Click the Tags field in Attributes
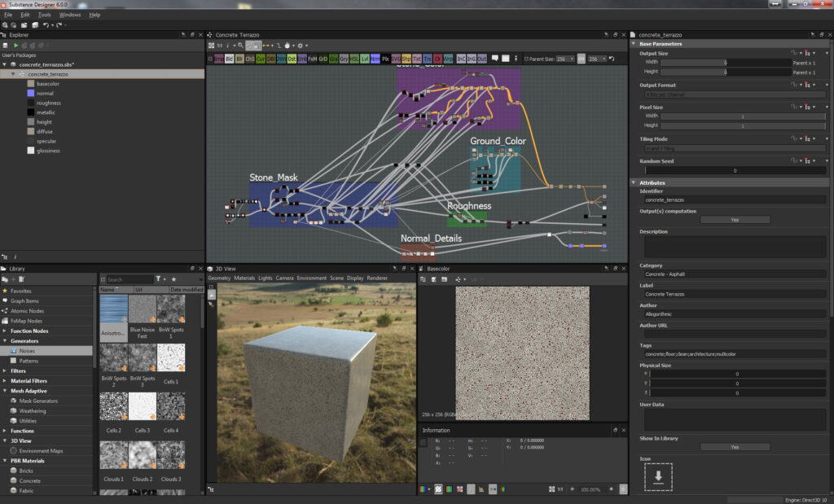Image resolution: width=834 pixels, height=504 pixels. pos(735,354)
